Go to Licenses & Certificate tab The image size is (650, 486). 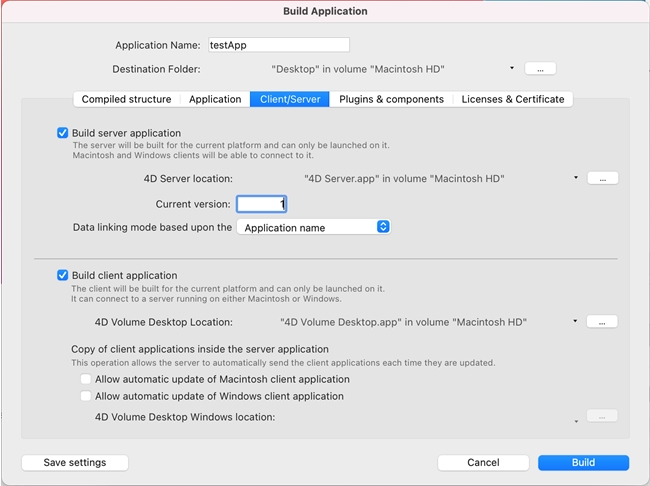coord(513,99)
